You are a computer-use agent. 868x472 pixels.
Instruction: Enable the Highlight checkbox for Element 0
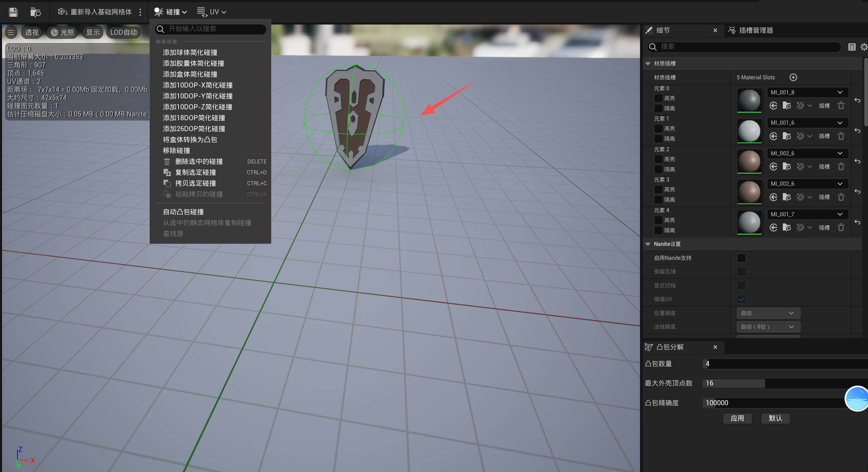click(x=658, y=98)
